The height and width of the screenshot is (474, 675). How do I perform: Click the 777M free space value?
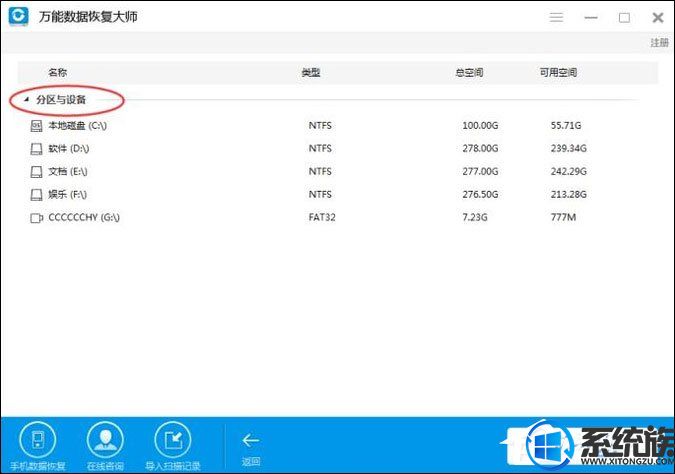click(564, 217)
